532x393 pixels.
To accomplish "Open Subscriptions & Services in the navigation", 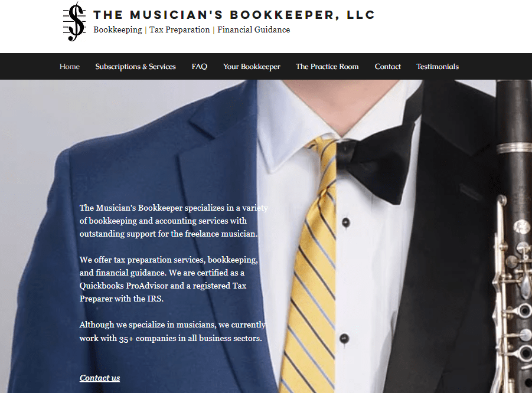I will (135, 67).
